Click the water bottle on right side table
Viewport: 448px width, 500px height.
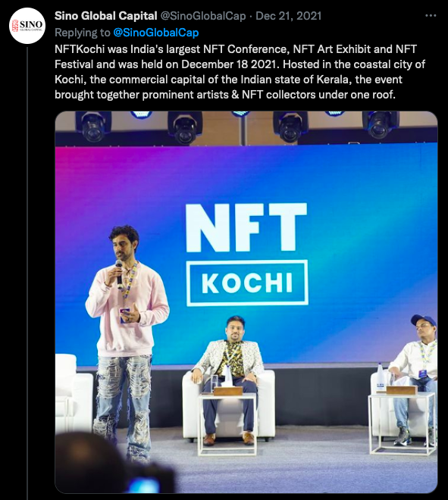point(381,377)
